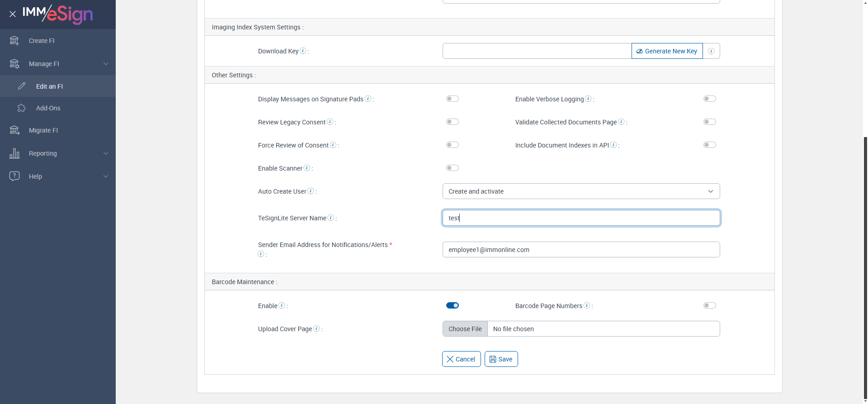Viewport: 868px width, 404px height.
Task: Click the Sender Email Address input field
Action: click(x=581, y=250)
